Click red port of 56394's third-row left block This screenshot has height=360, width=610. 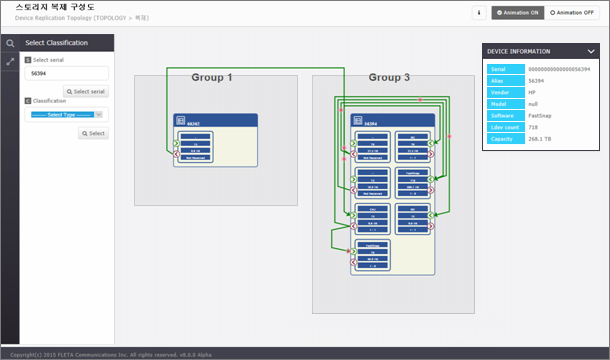[353, 226]
